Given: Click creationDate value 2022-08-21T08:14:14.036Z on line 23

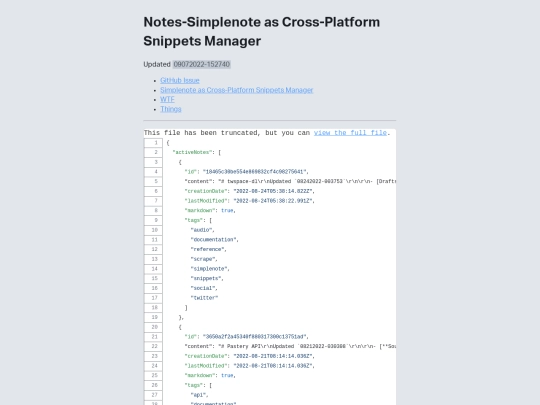Looking at the screenshot, I should (273, 356).
